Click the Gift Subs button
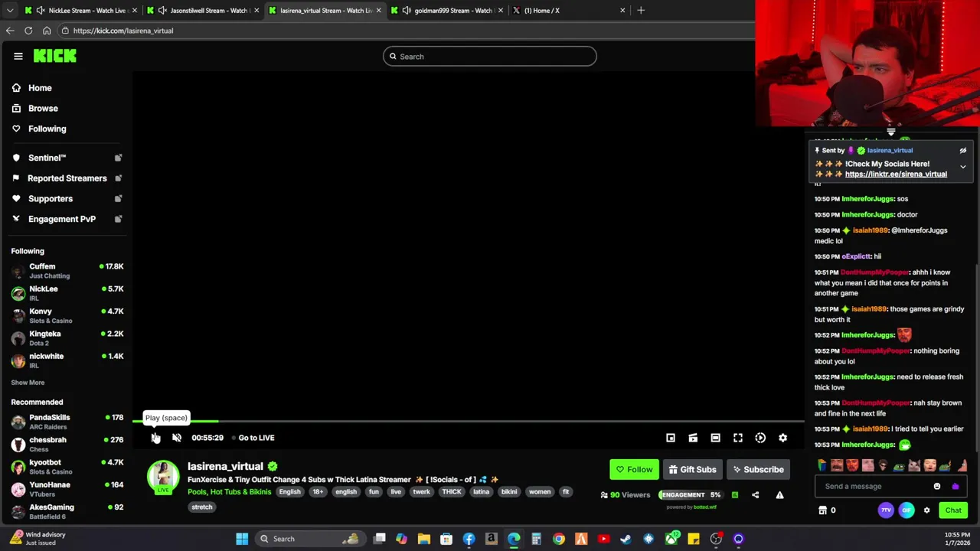The width and height of the screenshot is (980, 551). pyautogui.click(x=692, y=469)
